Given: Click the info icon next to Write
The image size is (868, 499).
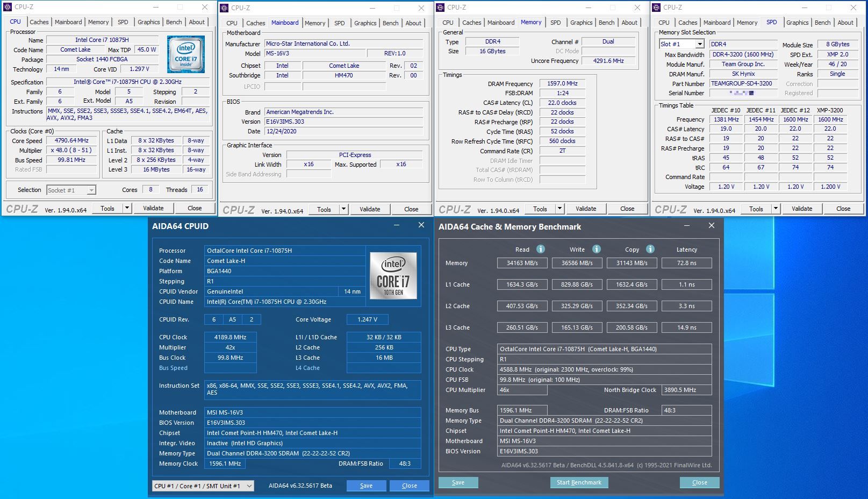Looking at the screenshot, I should point(596,249).
